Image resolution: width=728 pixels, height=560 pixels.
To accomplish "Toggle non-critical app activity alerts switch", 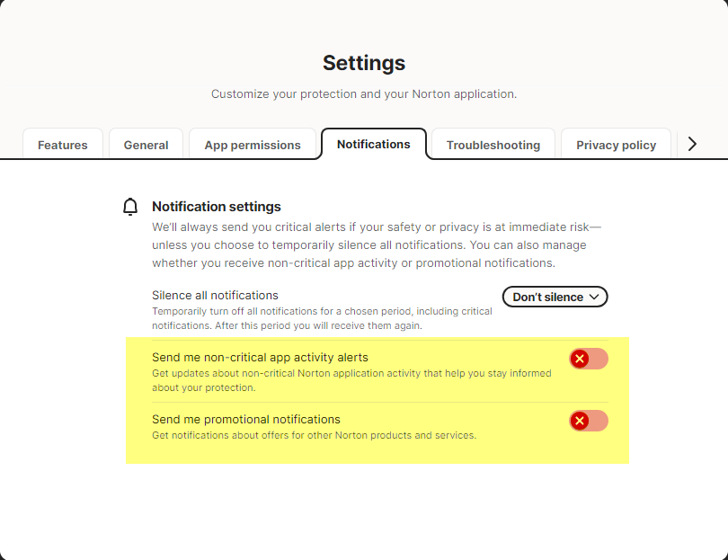I will 589,359.
